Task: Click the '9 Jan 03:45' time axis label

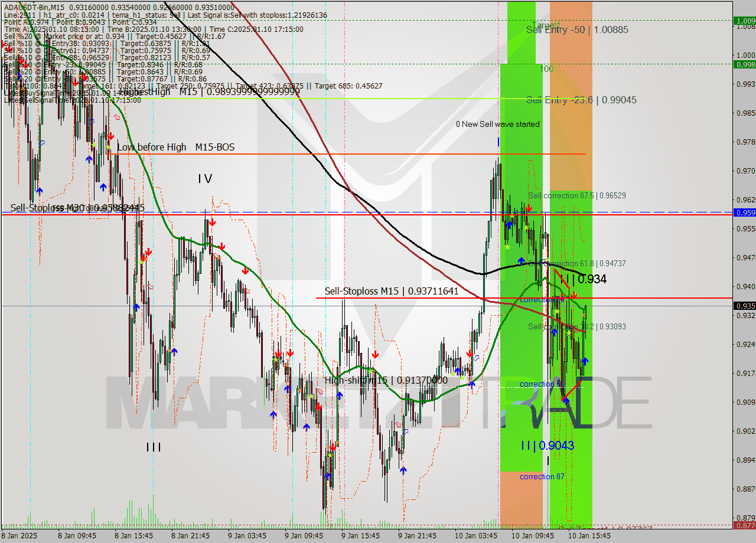Action: click(247, 536)
